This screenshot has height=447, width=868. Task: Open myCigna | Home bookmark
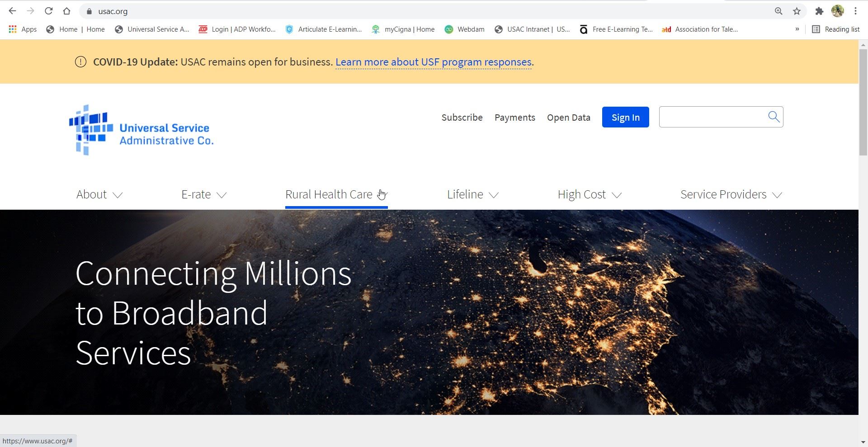tap(403, 29)
